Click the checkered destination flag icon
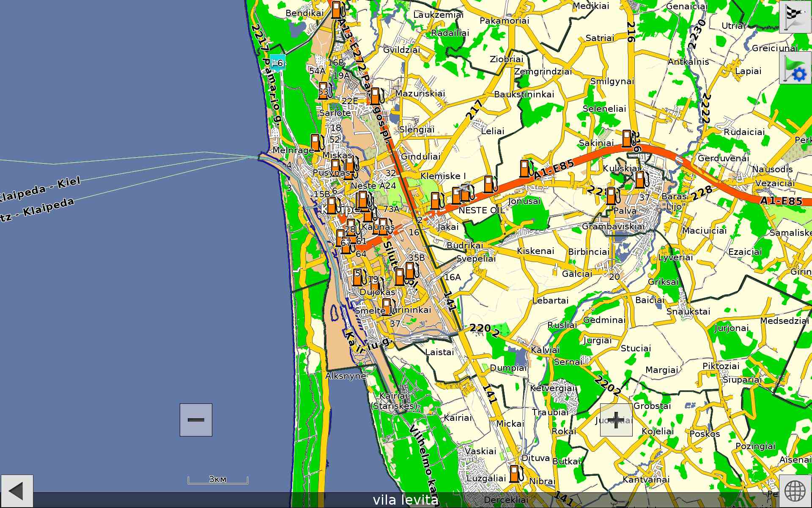The width and height of the screenshot is (812, 508). click(795, 17)
